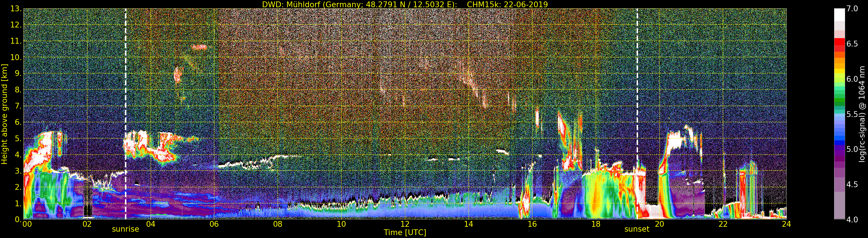868x238 pixels.
Task: Click the colorbar 5.5 value label
Action: (852, 114)
